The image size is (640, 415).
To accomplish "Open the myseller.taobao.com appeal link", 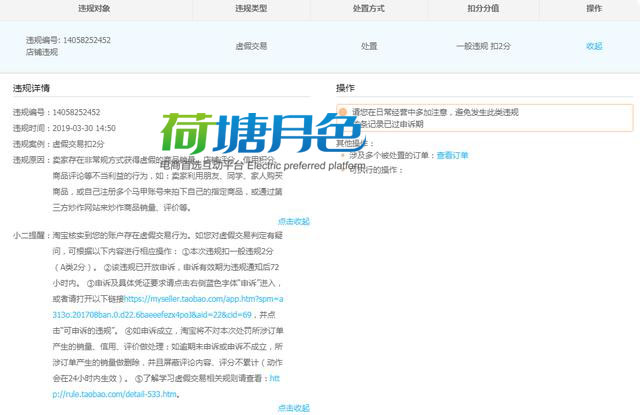I will 168,307.
